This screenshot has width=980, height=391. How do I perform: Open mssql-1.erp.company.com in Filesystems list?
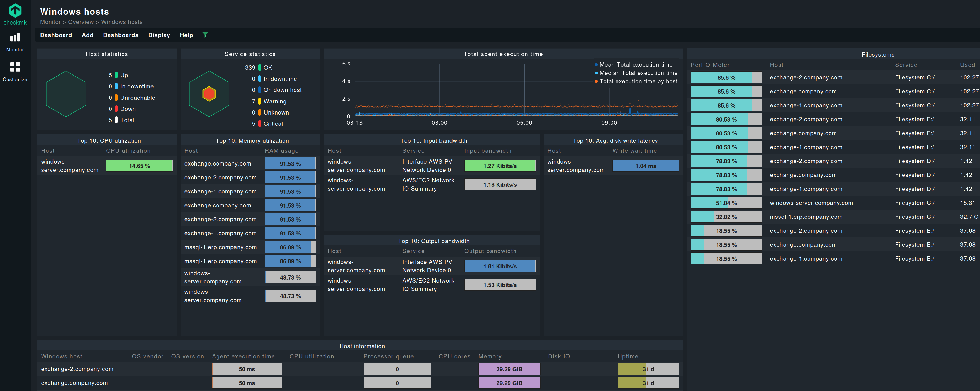tap(806, 217)
